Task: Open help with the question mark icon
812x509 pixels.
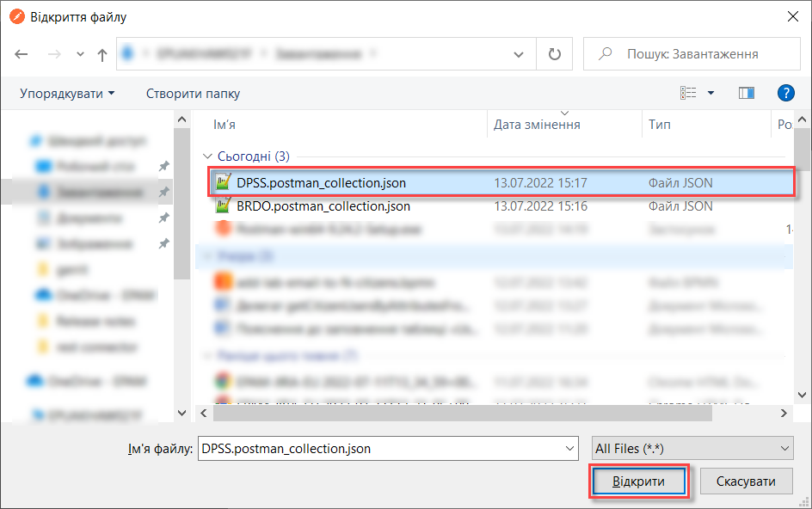Action: pos(785,93)
